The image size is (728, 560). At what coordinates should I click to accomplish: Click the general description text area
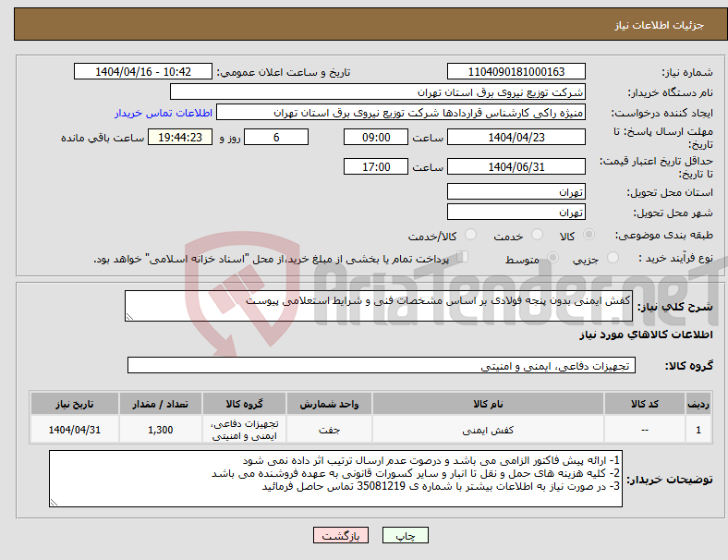379,306
